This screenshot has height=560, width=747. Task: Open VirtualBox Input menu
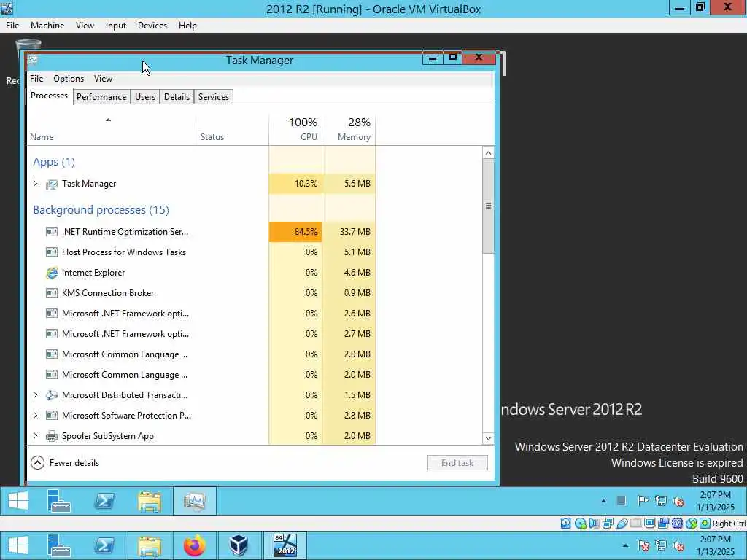(x=116, y=26)
